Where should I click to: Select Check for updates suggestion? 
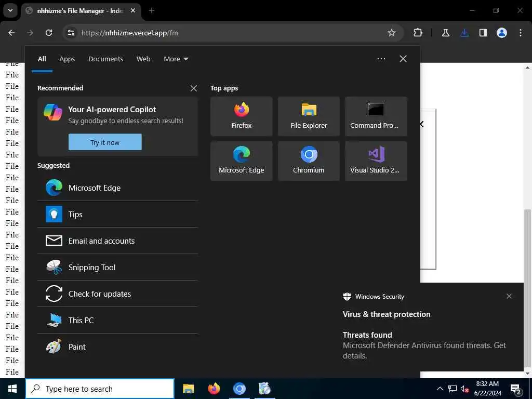117,294
